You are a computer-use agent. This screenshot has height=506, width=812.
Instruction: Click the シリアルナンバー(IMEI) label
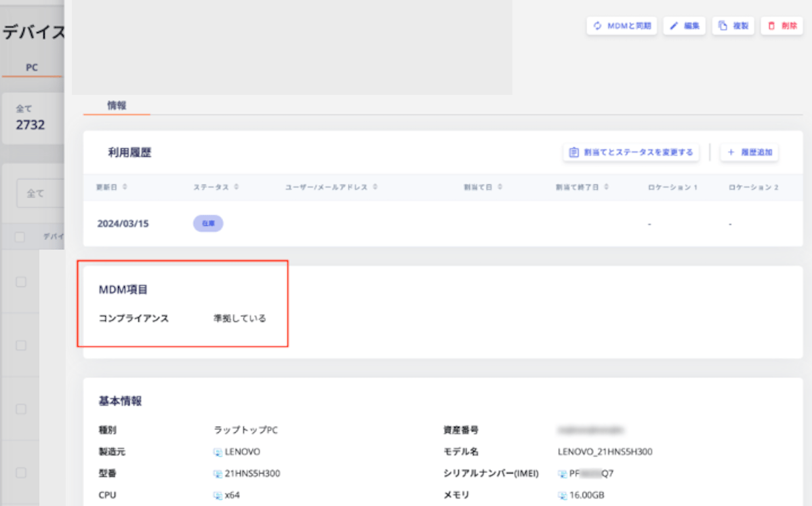(x=491, y=473)
